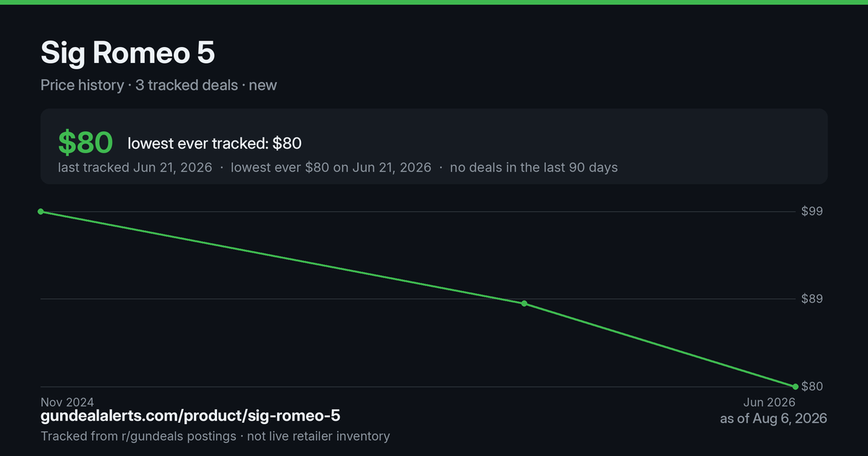Select the lowest ever tracked: $80 text

215,143
